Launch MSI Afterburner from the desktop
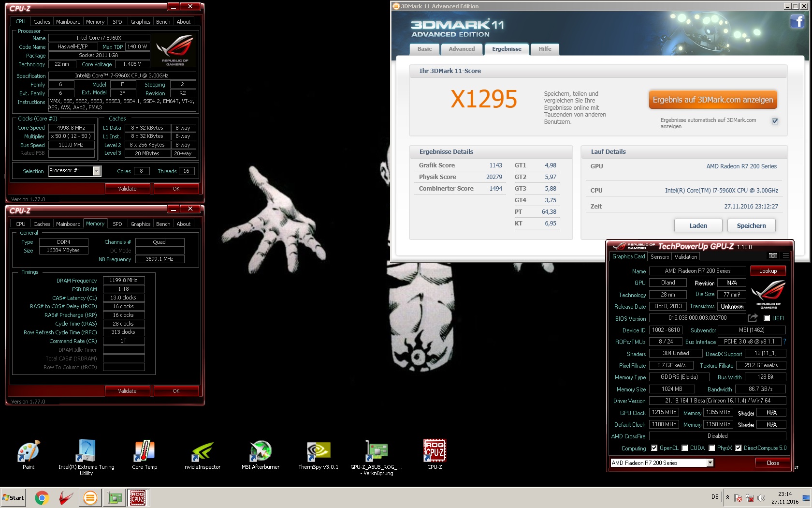The height and width of the screenshot is (508, 812). [261, 451]
